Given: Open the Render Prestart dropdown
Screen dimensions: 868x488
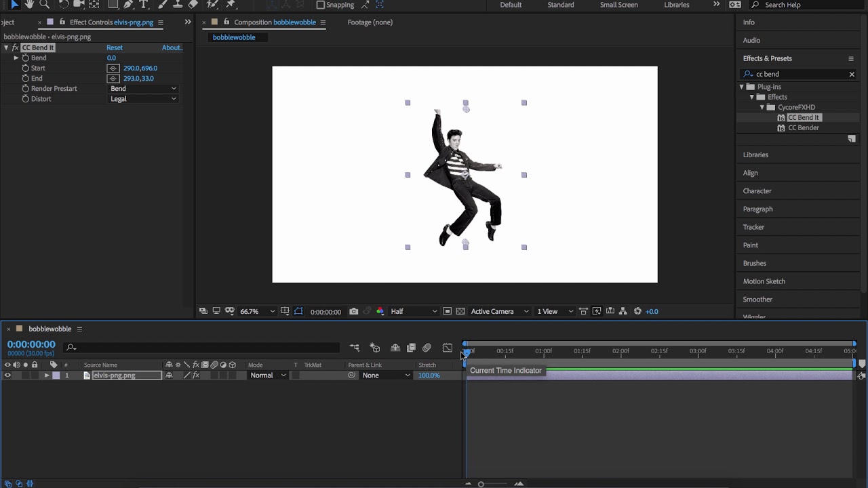Looking at the screenshot, I should (x=143, y=89).
